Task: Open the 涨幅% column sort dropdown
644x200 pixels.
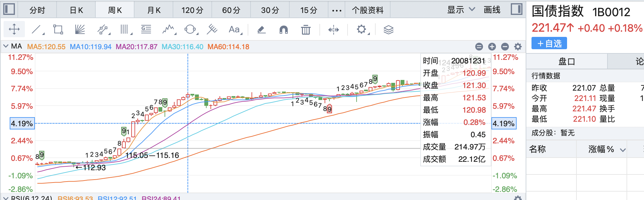Action: [x=623, y=150]
